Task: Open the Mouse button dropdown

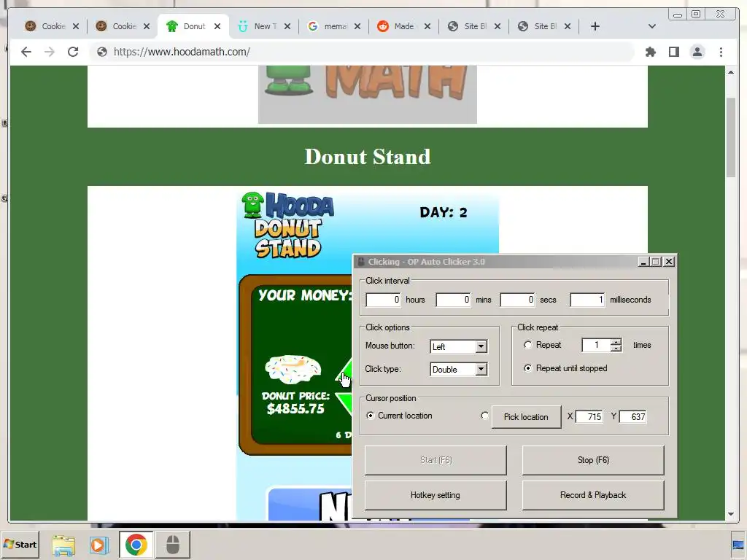Action: pos(459,346)
